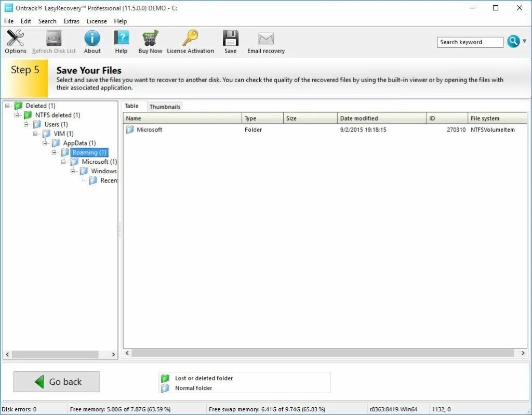
Task: Collapse the NTFS deleted (1) node
Action: click(x=17, y=115)
